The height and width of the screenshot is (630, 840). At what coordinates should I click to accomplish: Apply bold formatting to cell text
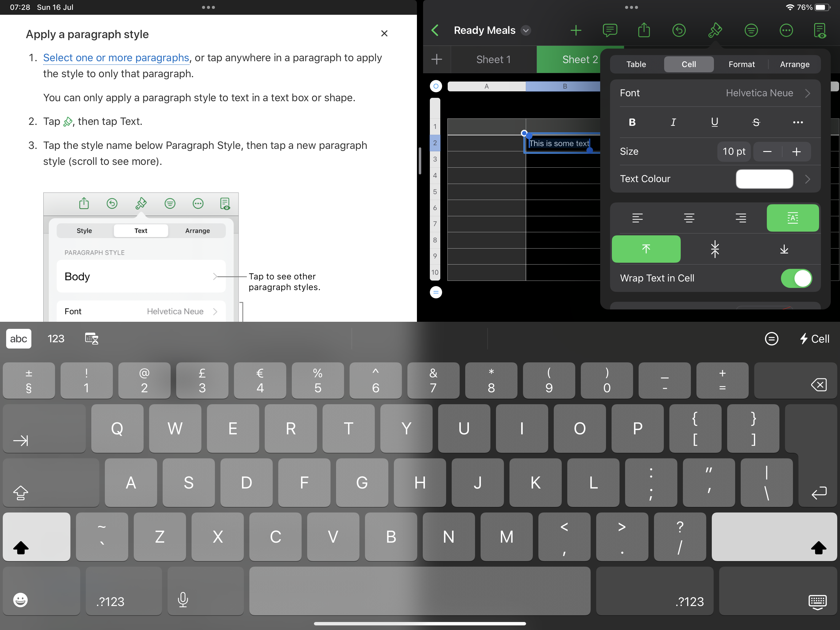[x=632, y=122]
